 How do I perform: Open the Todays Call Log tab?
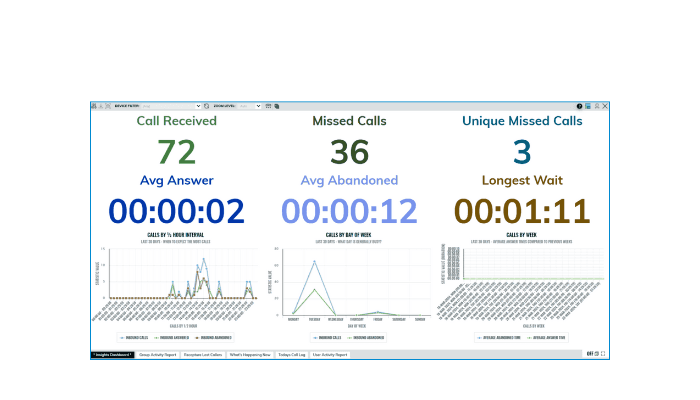click(292, 354)
